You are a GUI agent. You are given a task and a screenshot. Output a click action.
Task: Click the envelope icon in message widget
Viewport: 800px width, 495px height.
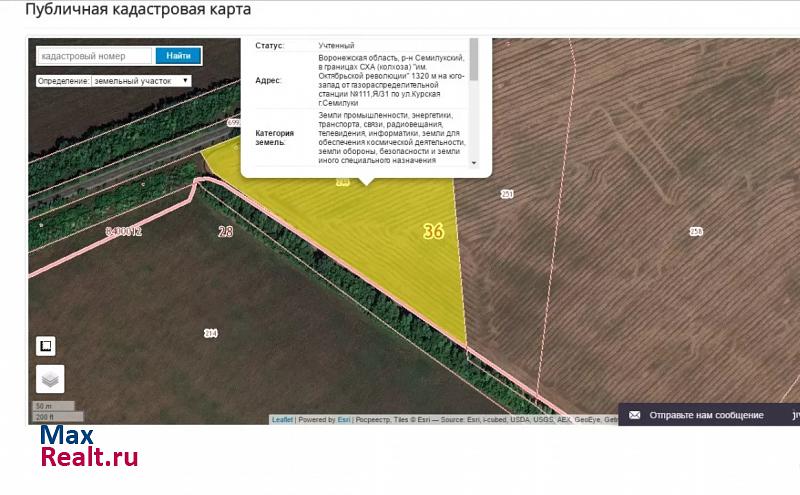633,415
